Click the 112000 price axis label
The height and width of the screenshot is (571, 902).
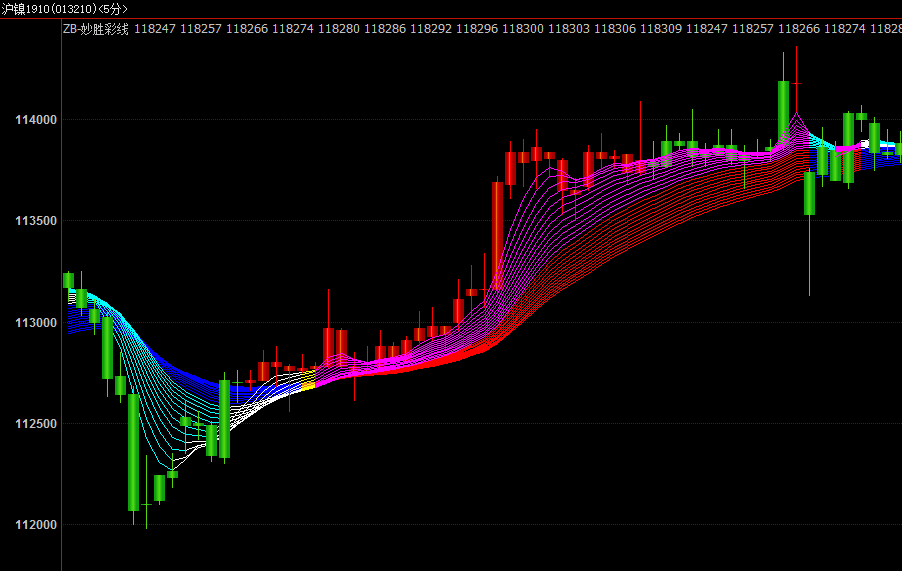[x=36, y=525]
